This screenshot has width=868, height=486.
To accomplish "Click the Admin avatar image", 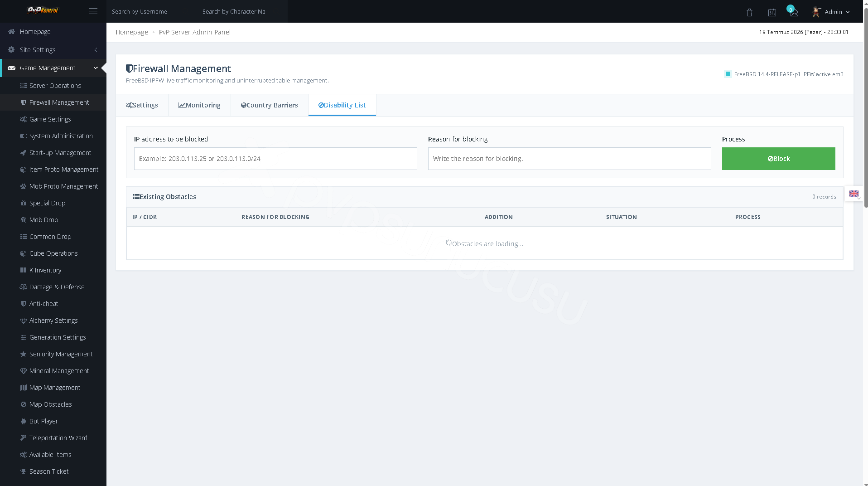I will click(816, 12).
